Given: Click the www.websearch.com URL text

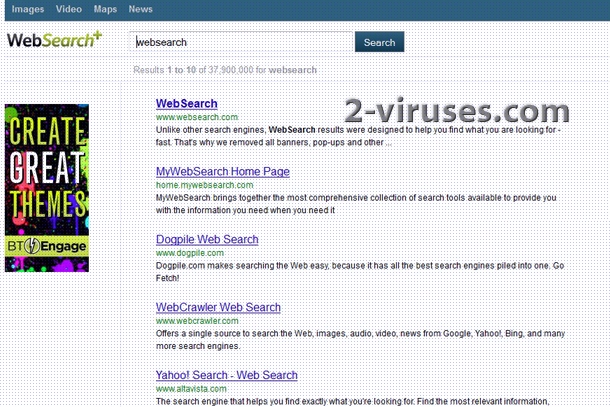Looking at the screenshot, I should (197, 117).
